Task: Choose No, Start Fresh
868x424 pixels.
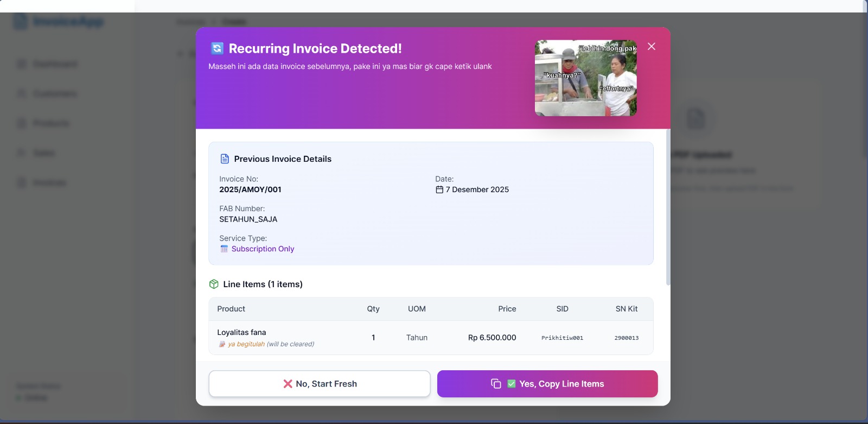Action: tap(320, 384)
